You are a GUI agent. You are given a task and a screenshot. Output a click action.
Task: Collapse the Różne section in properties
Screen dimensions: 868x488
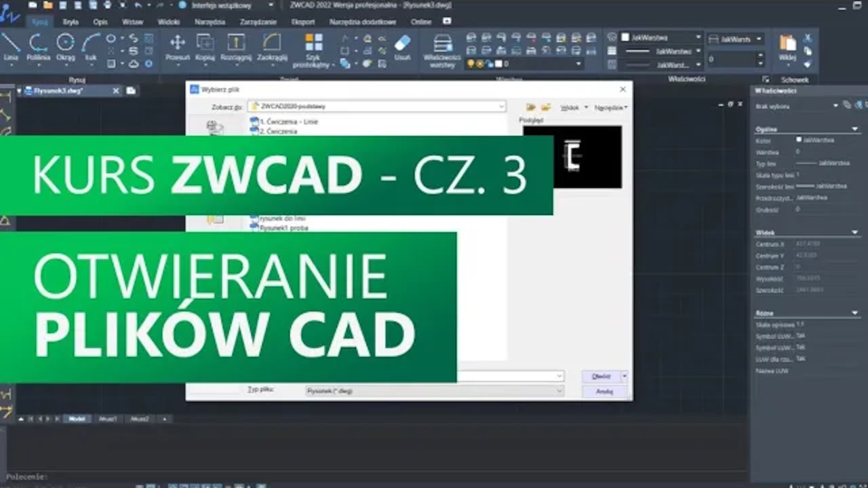(854, 313)
